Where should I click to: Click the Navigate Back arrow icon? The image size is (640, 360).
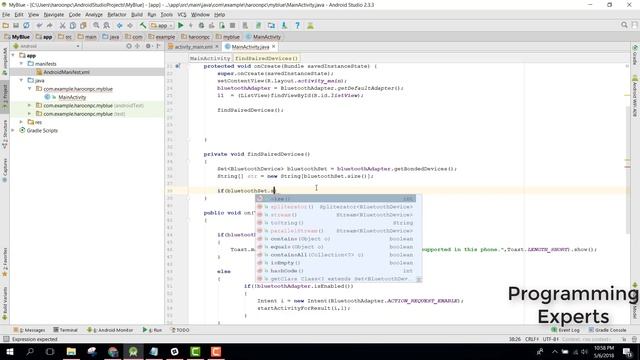click(x=120, y=25)
